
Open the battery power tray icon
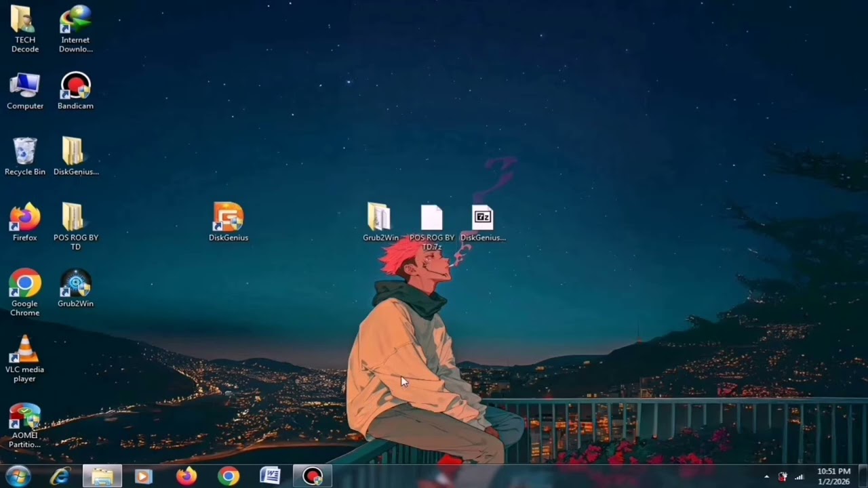coord(783,477)
